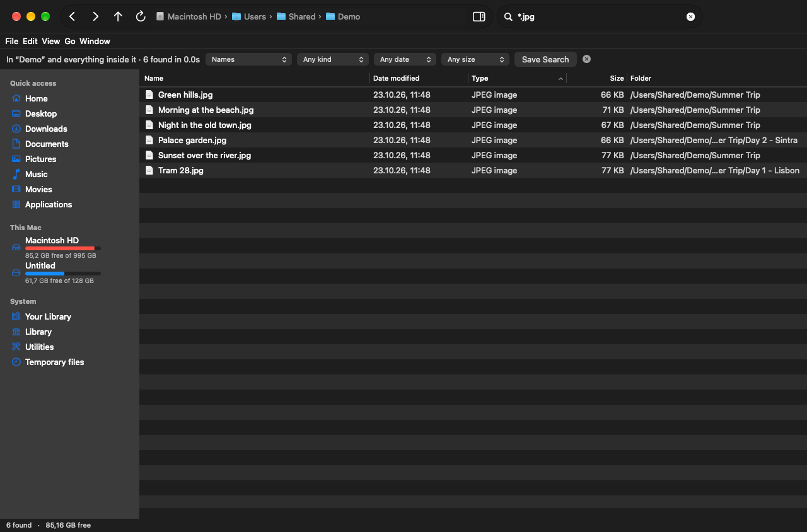Viewport: 807px width, 532px height.
Task: Select the Tram 28.jpg file
Action: (x=180, y=170)
